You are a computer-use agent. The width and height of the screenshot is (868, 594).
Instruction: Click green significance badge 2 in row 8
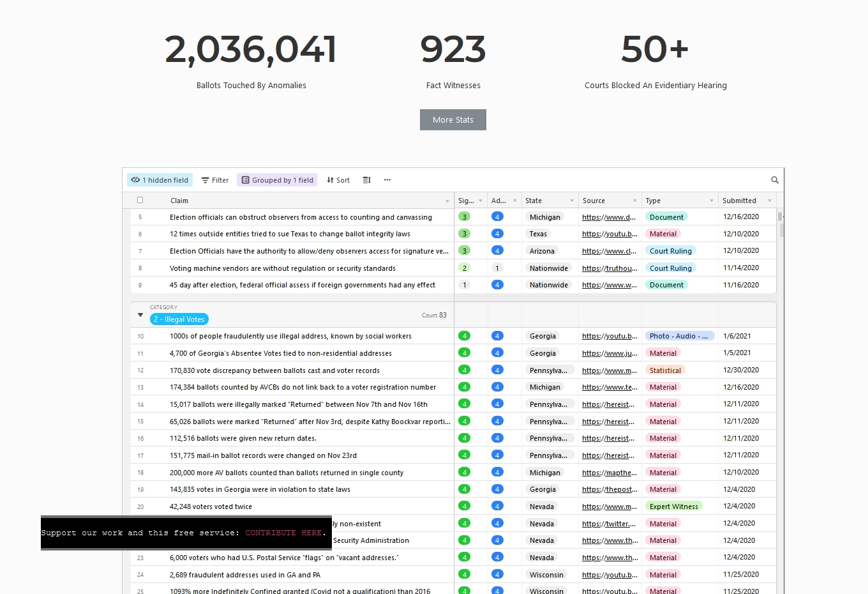[x=465, y=268]
